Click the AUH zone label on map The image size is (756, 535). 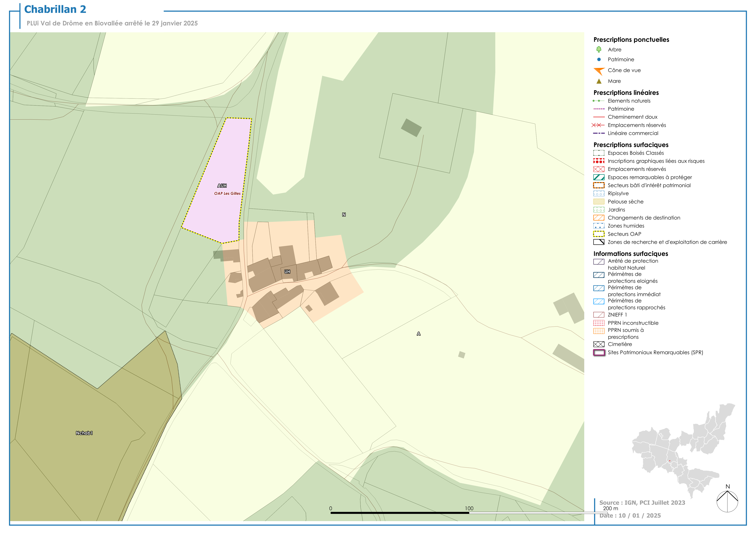coord(222,186)
